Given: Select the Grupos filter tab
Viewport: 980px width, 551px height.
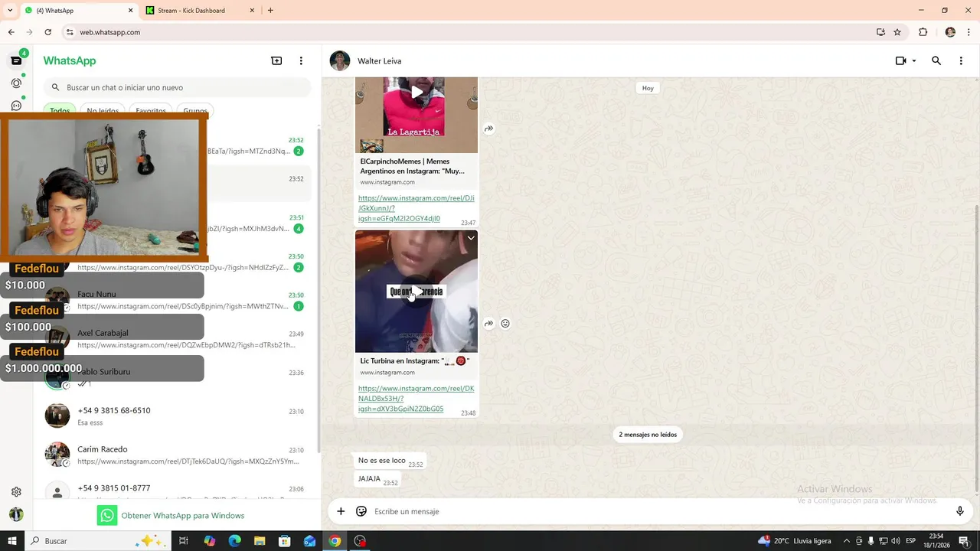Looking at the screenshot, I should click(x=195, y=111).
